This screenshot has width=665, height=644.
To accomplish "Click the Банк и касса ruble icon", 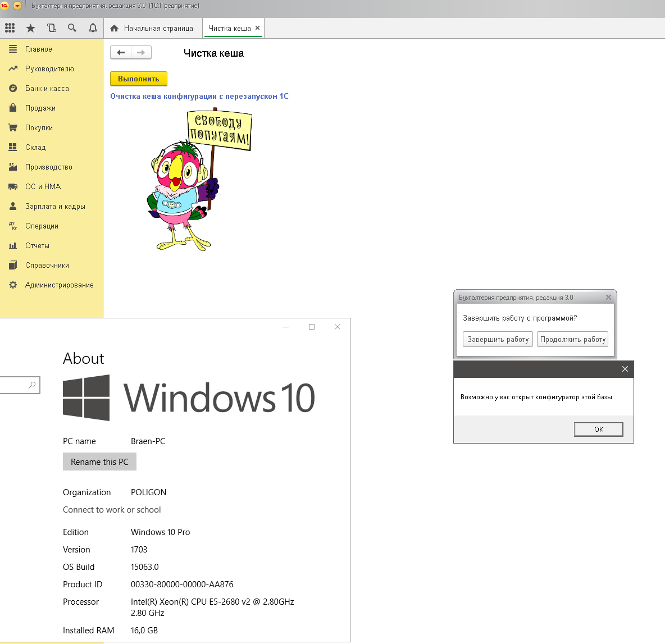I will 13,88.
